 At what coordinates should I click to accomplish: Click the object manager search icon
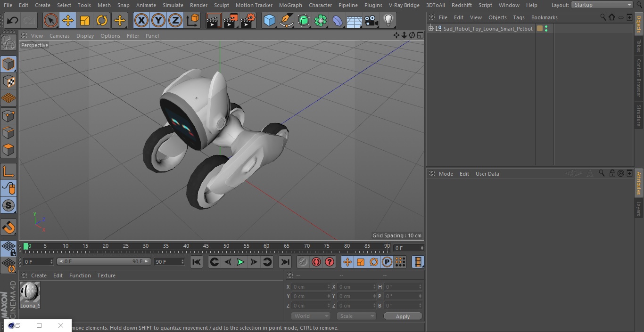coord(603,17)
